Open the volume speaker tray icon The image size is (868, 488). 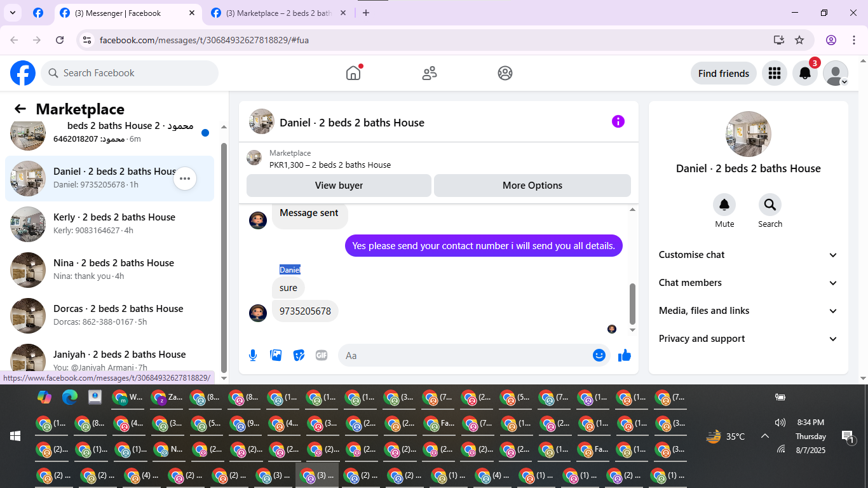tap(781, 423)
